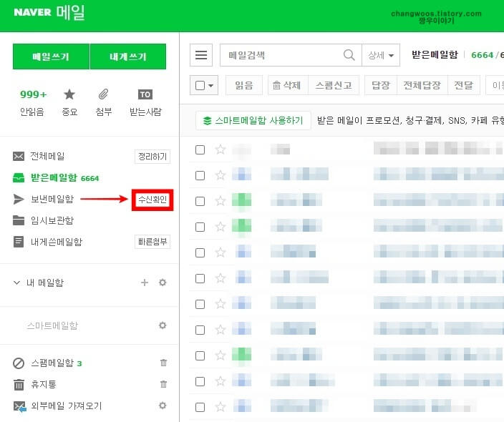Click 빠른첨부 button
The height and width of the screenshot is (422, 504).
tap(152, 242)
